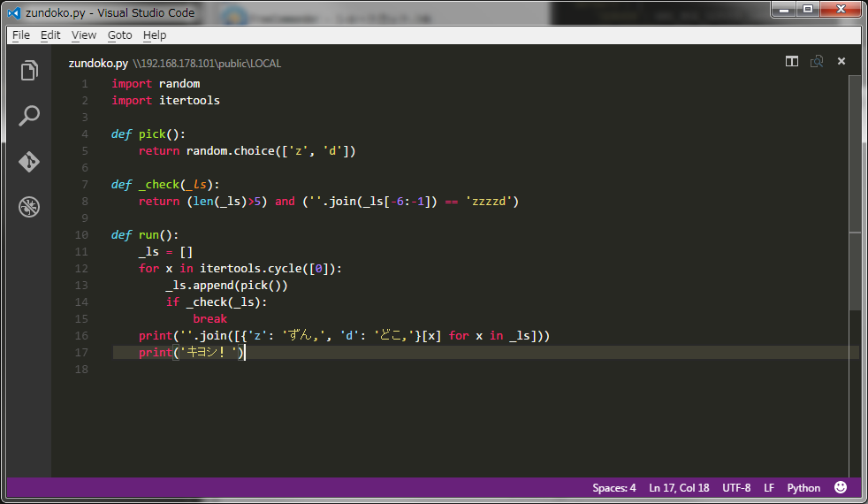Image resolution: width=868 pixels, height=504 pixels.
Task: Open the Search view in sidebar
Action: [29, 116]
